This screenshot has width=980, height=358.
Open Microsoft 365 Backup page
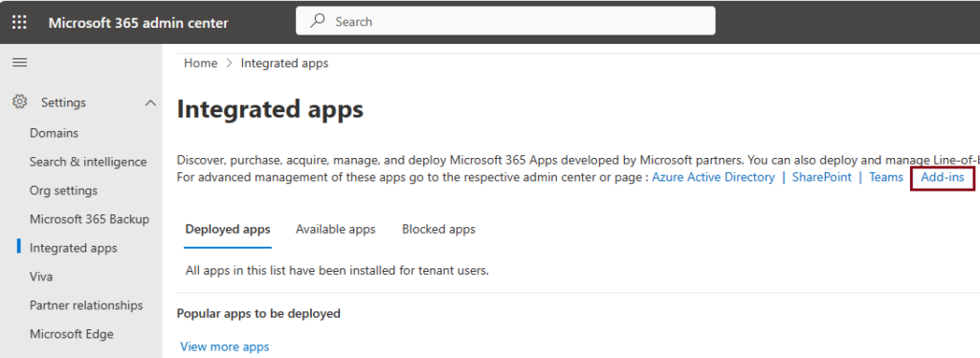coord(89,219)
